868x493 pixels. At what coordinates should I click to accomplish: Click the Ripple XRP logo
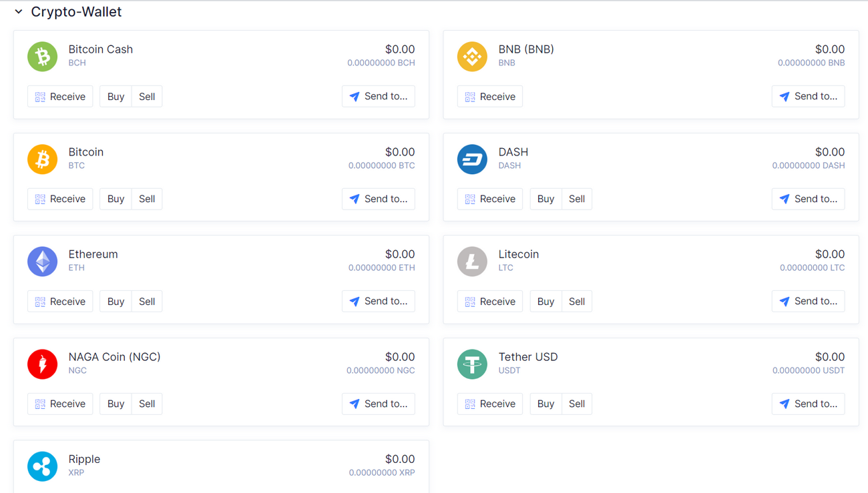point(42,466)
